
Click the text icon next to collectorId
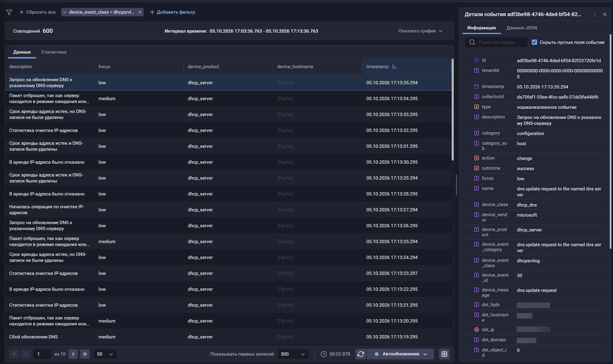(x=476, y=97)
